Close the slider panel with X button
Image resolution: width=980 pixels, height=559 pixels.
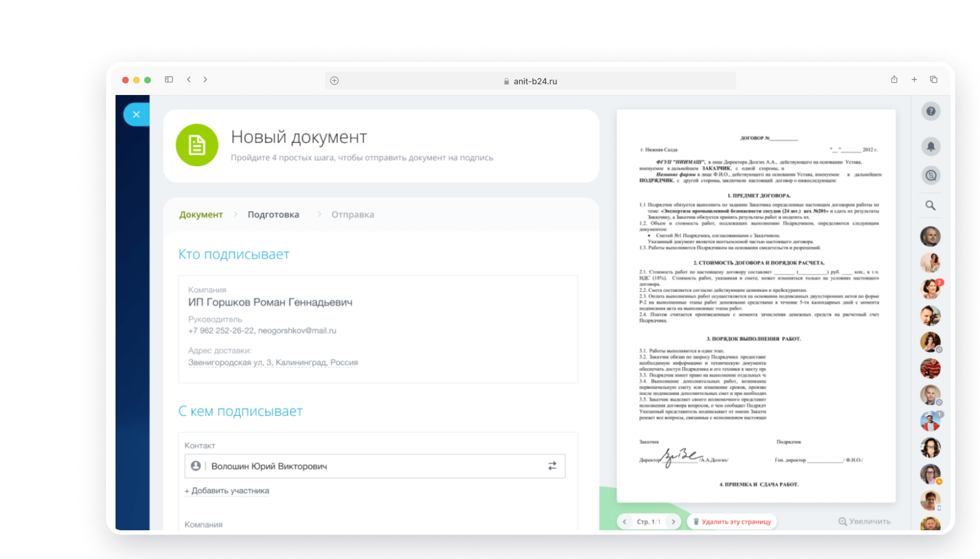pos(137,114)
